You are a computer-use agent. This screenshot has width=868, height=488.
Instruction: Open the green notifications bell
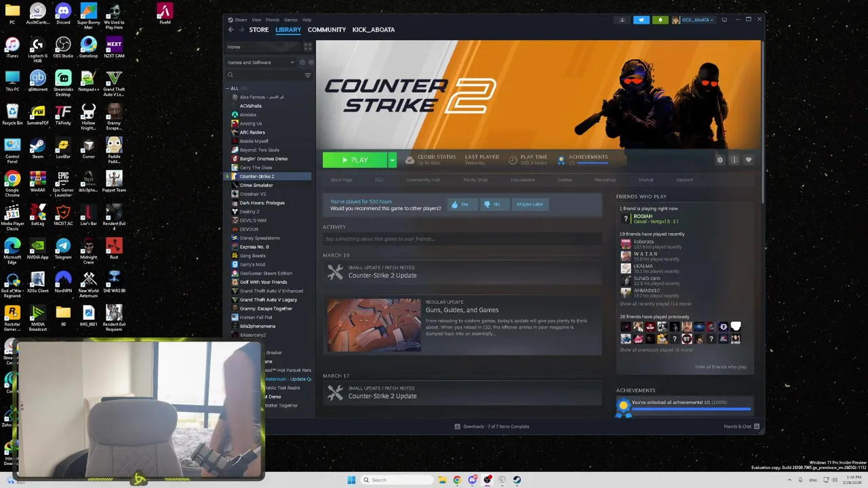tap(660, 20)
